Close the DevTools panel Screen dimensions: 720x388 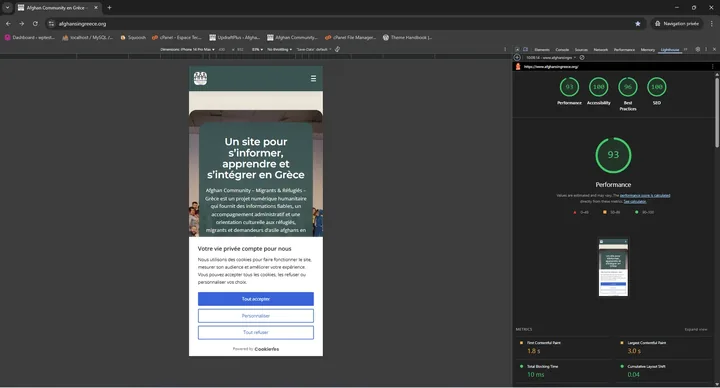coord(714,50)
